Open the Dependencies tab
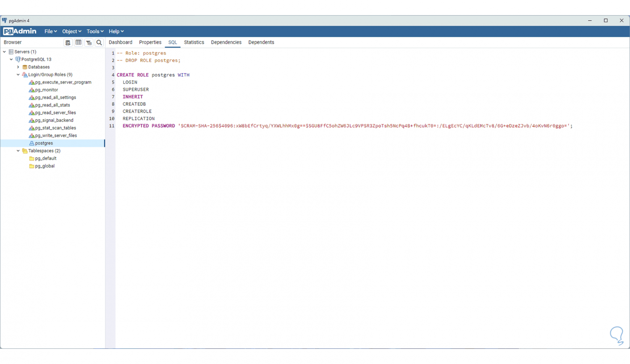Screen dimensions: 630x364 click(x=226, y=42)
